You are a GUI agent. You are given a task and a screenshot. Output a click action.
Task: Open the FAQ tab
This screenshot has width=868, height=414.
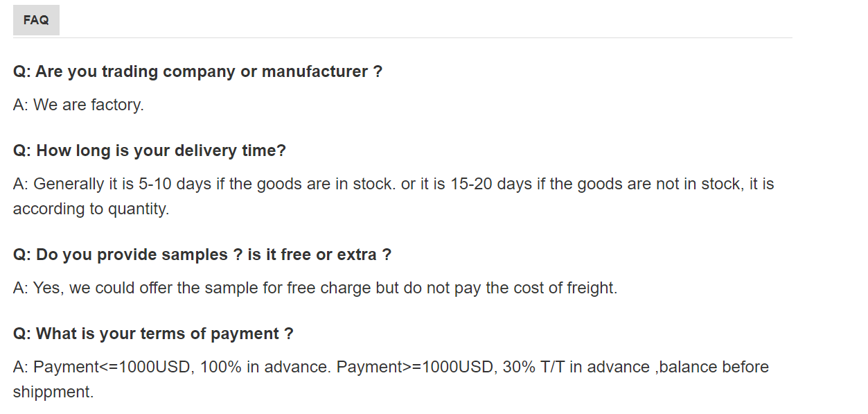pyautogui.click(x=36, y=20)
